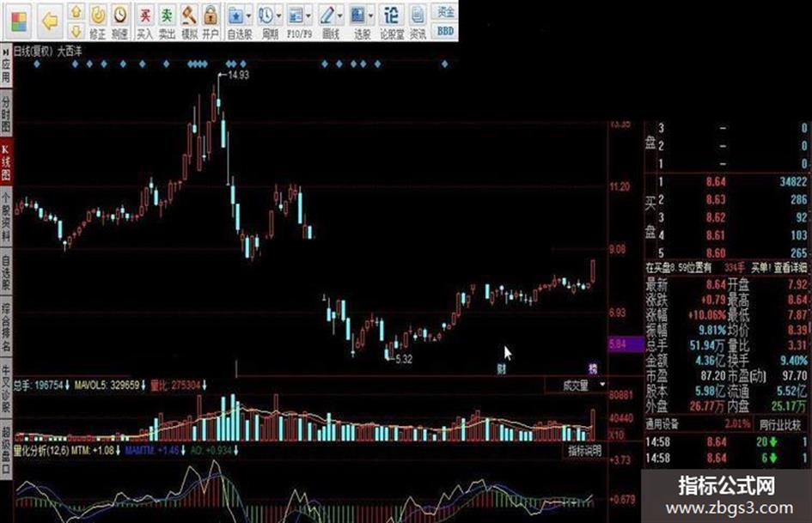Click the buy level 1 volume 34822
The width and height of the screenshot is (812, 523).
793,182
